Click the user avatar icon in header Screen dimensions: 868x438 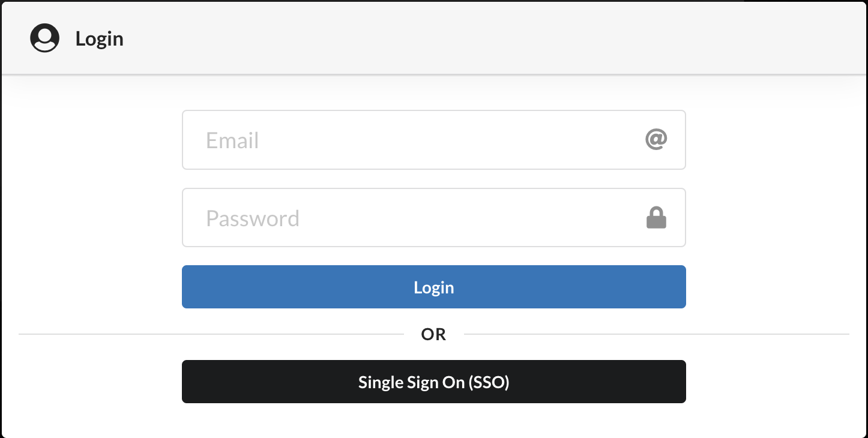click(45, 38)
